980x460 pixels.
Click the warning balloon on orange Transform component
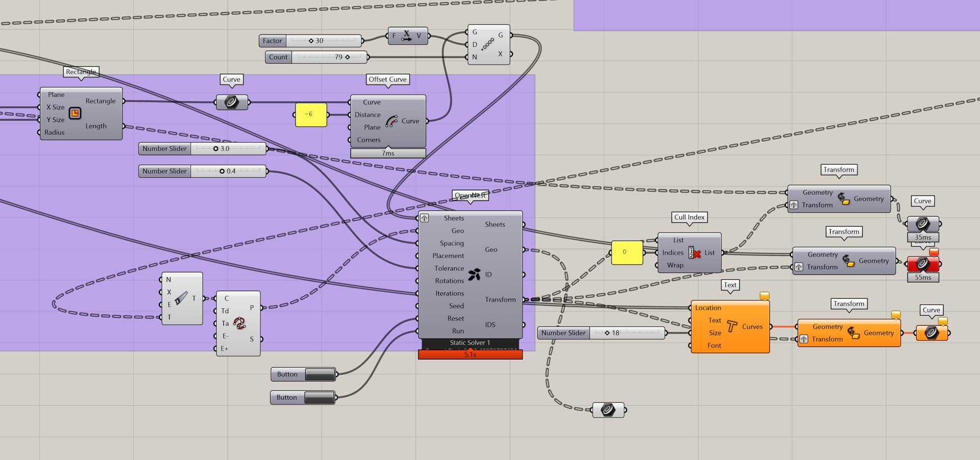pyautogui.click(x=896, y=315)
